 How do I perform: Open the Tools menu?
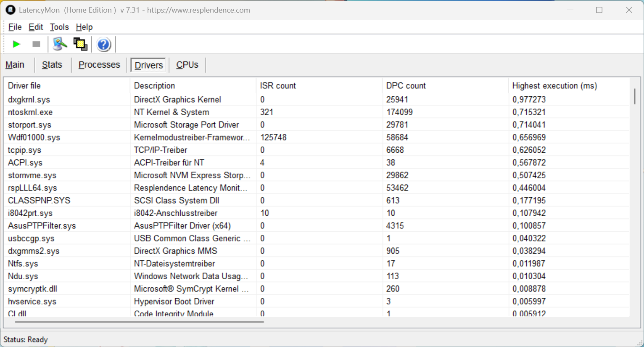click(x=59, y=27)
